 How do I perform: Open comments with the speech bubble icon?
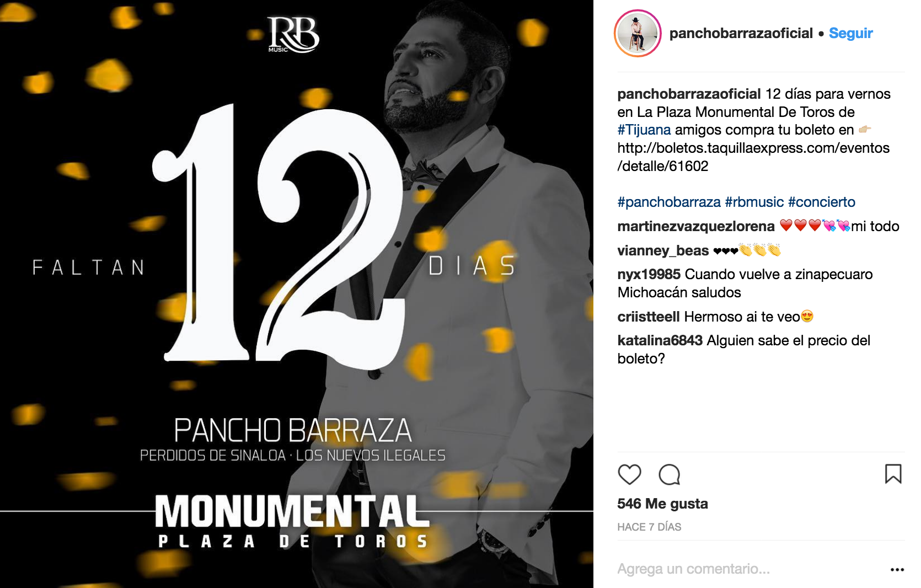tap(670, 474)
